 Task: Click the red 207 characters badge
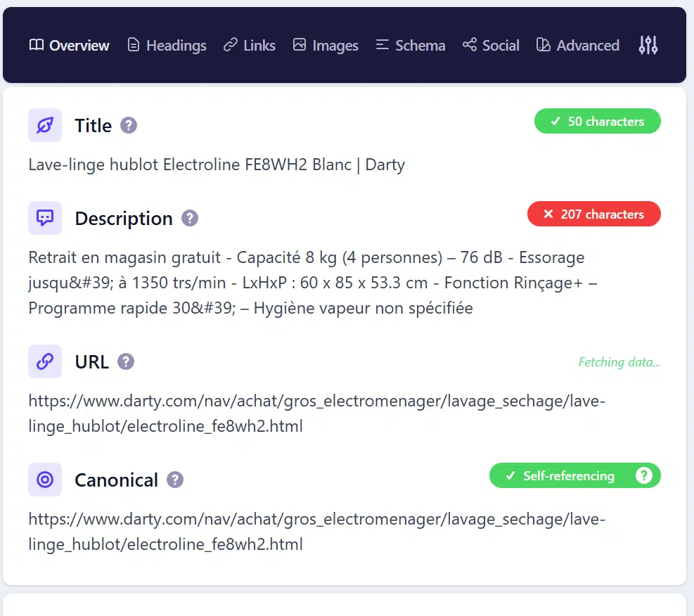[x=594, y=214]
